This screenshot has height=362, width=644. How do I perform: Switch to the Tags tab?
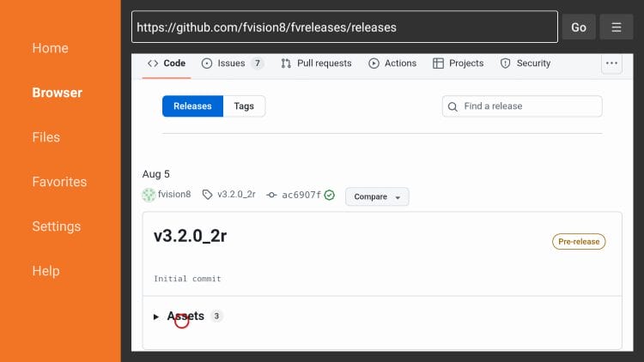pyautogui.click(x=244, y=106)
